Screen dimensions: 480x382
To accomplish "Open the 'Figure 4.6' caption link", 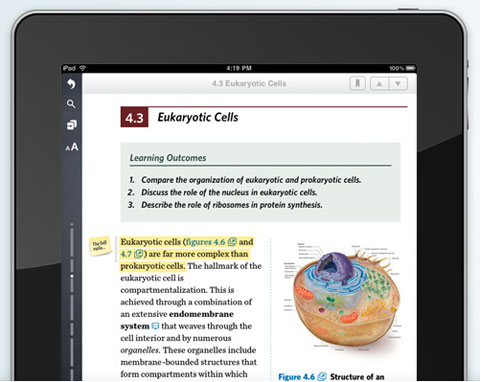I will [x=296, y=377].
